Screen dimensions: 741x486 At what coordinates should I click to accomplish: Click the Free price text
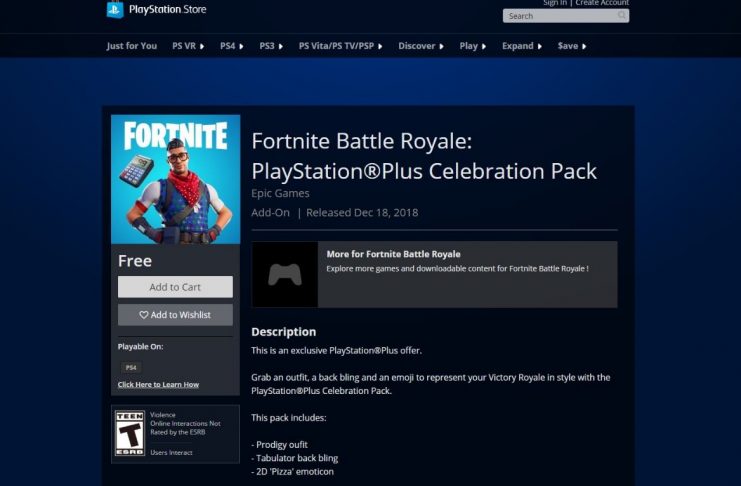tap(135, 261)
